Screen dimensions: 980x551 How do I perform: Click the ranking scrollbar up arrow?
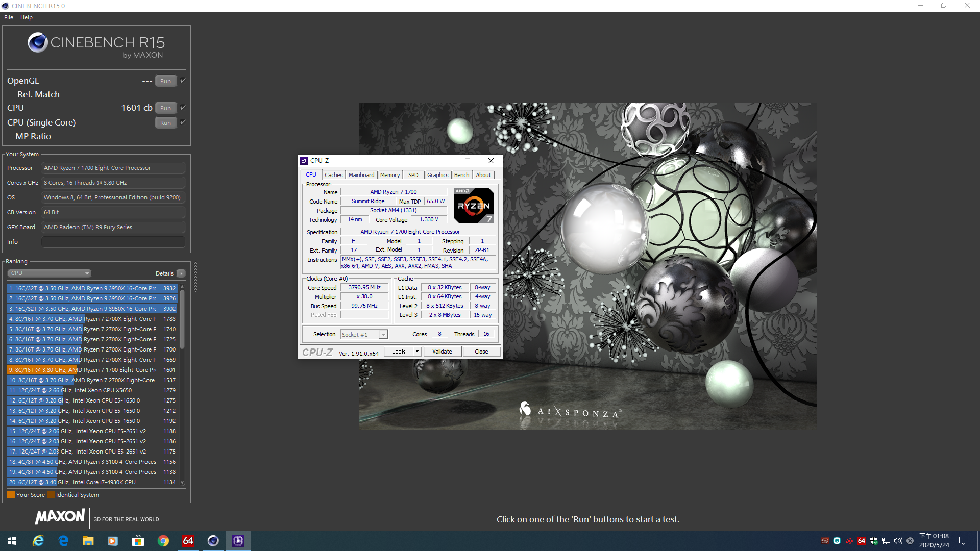point(182,287)
